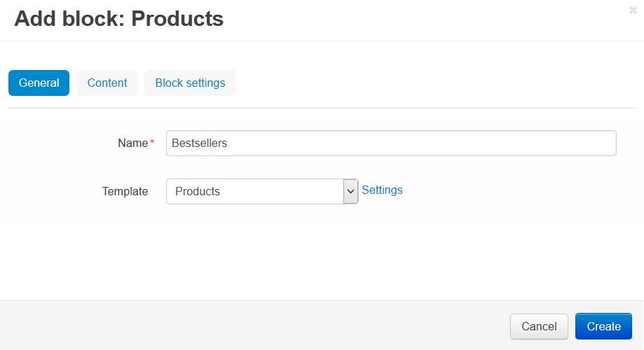Click the blue Create button in the footer

pyautogui.click(x=603, y=327)
